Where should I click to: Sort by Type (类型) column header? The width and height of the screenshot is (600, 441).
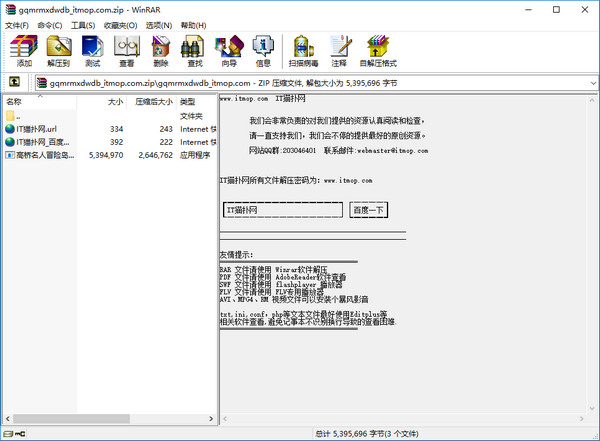coord(197,102)
